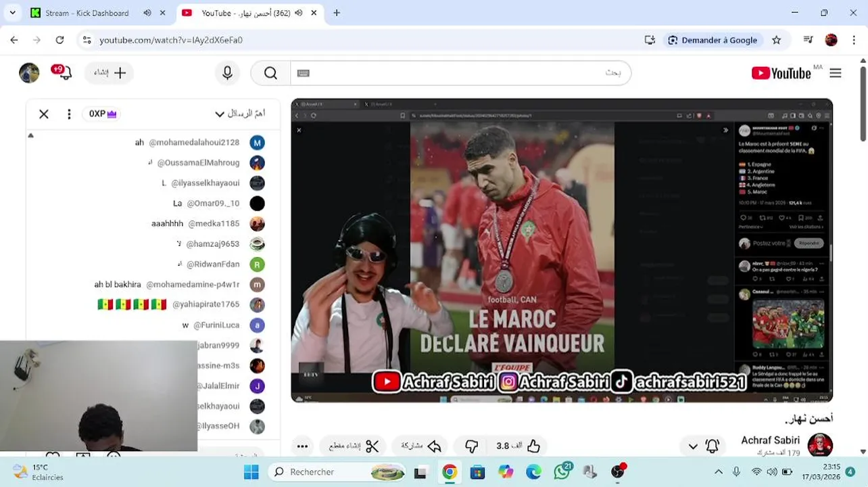
Task: Close the live chat panel
Action: [x=44, y=114]
